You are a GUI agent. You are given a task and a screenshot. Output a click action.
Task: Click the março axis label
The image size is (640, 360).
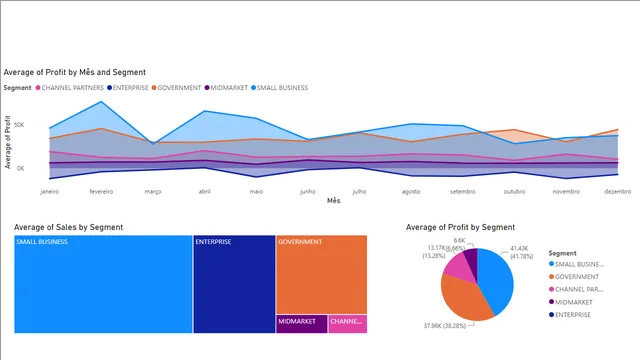pyautogui.click(x=153, y=191)
